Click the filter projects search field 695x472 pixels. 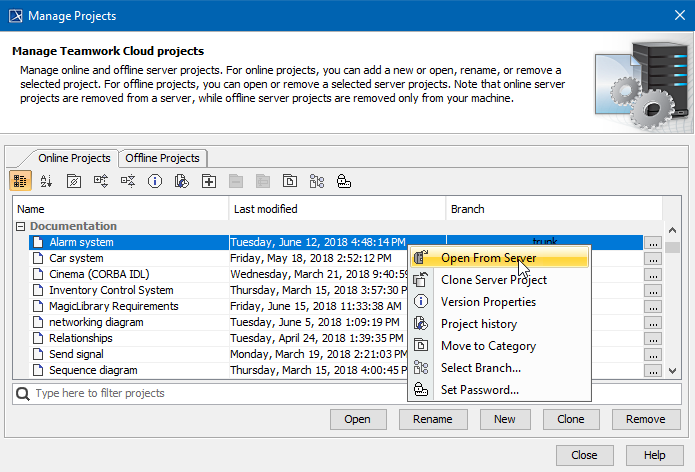tap(340, 393)
